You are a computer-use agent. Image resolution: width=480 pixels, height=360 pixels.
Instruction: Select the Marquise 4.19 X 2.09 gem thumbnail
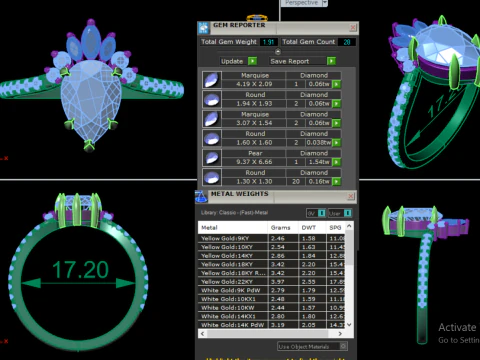point(212,80)
